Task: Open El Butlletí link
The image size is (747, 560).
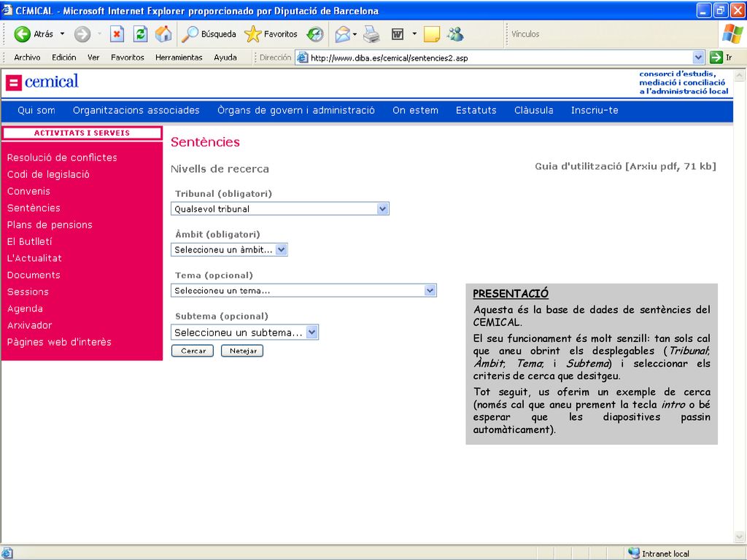Action: coord(29,241)
